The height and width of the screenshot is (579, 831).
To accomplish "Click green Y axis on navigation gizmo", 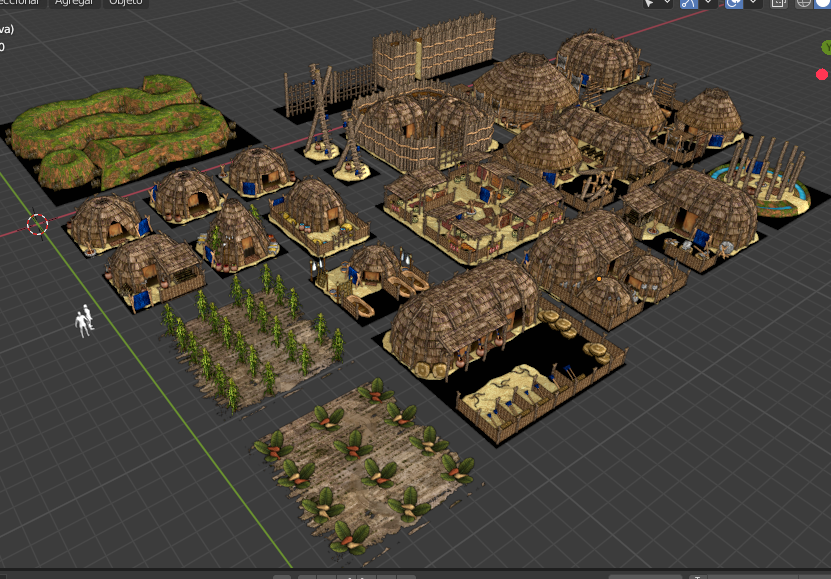I will 825,47.
